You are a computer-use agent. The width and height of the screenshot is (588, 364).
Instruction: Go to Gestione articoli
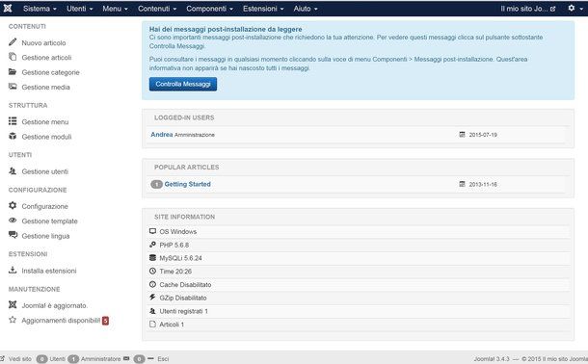click(46, 58)
